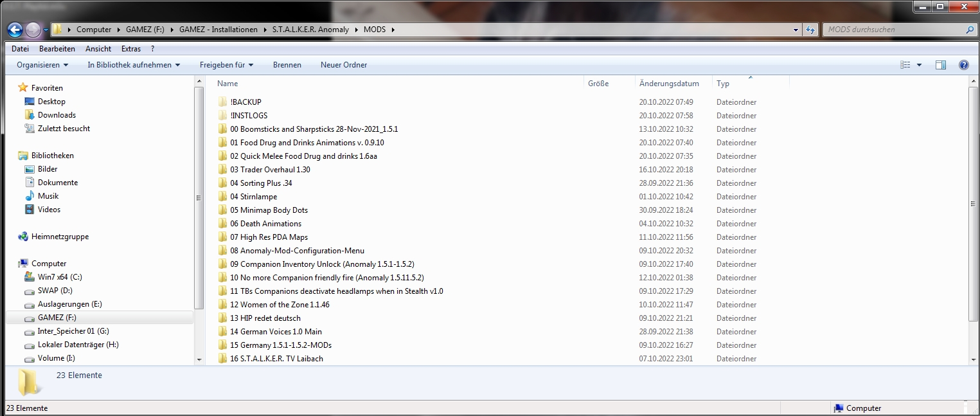Open the Organisieren dropdown menu
980x416 pixels.
(42, 65)
